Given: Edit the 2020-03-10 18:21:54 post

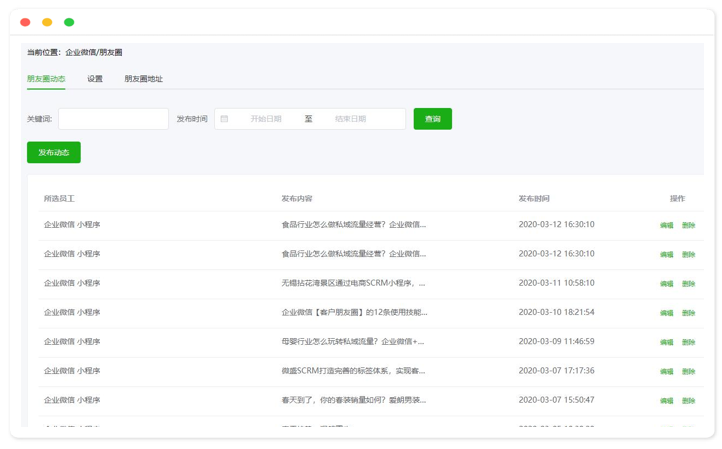Looking at the screenshot, I should [x=666, y=313].
